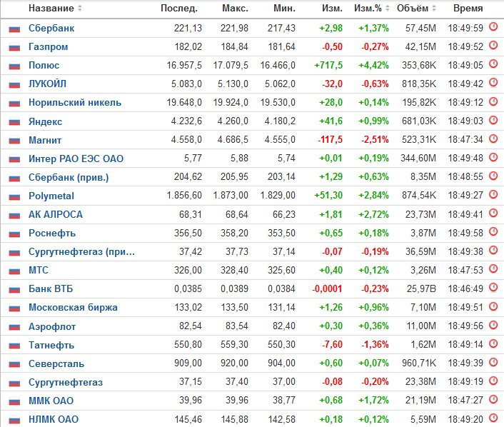Click the Russian flag icon beside АК АЛРОСА
The width and height of the screenshot is (504, 427).
coord(14,216)
